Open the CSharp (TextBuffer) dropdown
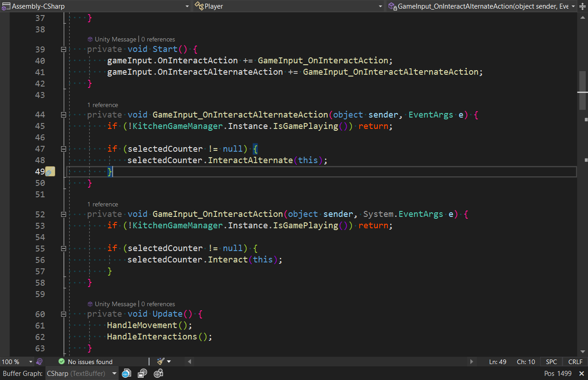 point(82,374)
